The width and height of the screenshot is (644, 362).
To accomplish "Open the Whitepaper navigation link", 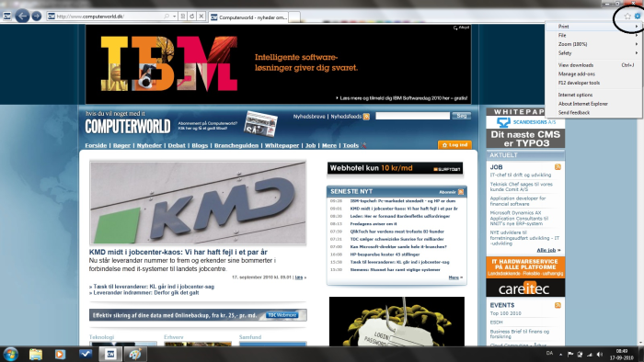I will pos(282,145).
